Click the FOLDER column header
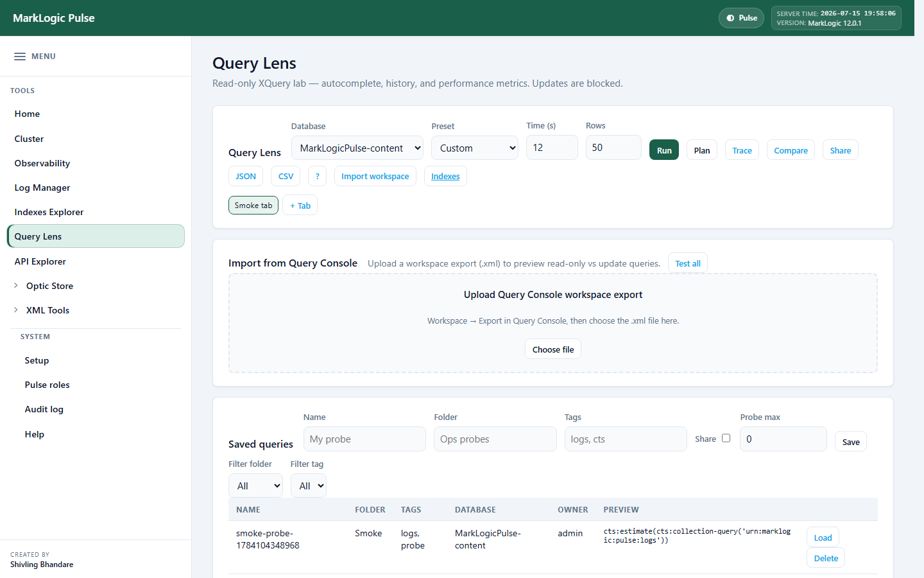The image size is (924, 578). 370,510
